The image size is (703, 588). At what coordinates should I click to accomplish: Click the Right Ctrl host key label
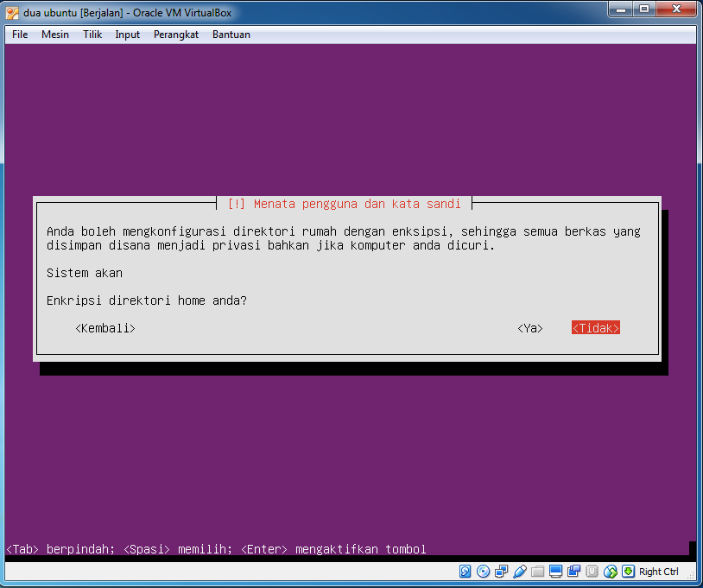tap(658, 572)
